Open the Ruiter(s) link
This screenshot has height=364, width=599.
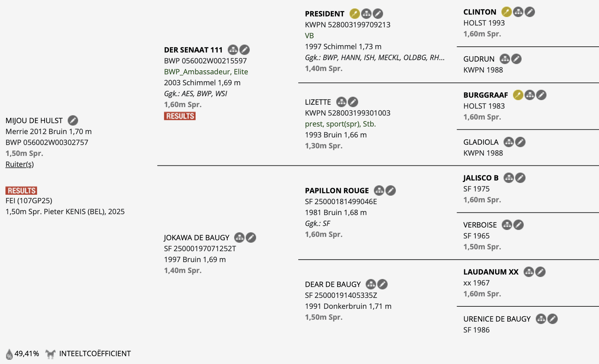(x=20, y=164)
